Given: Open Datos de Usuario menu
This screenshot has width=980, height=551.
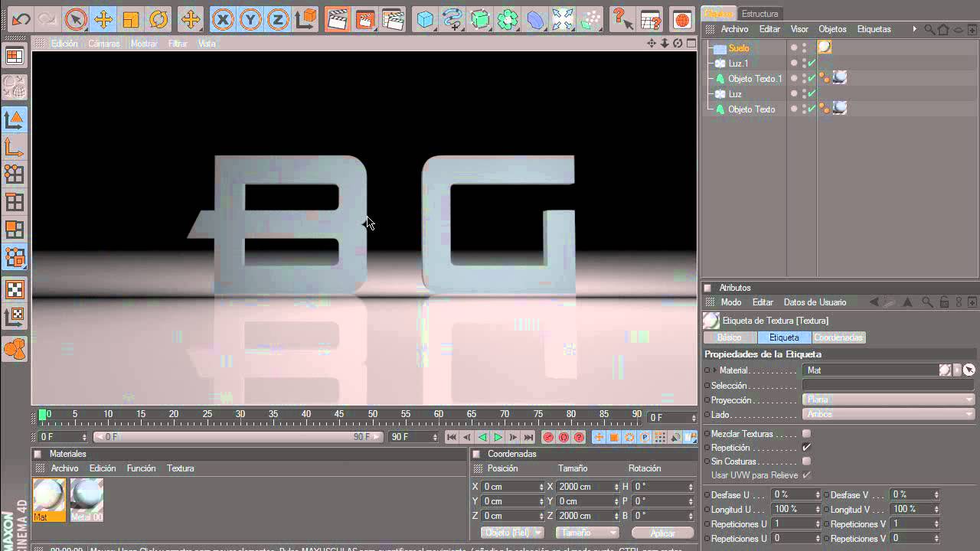Looking at the screenshot, I should 815,302.
